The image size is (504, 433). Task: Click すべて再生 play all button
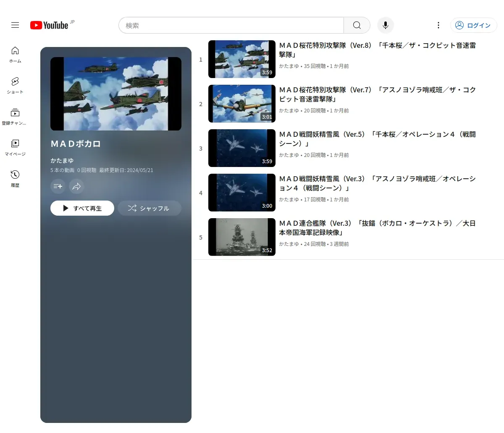coord(82,208)
